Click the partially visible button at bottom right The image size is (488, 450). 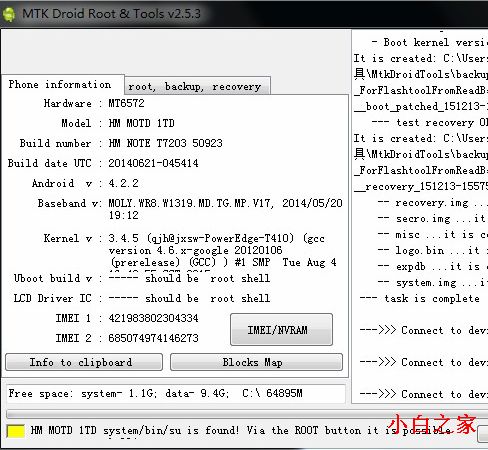coord(483,434)
